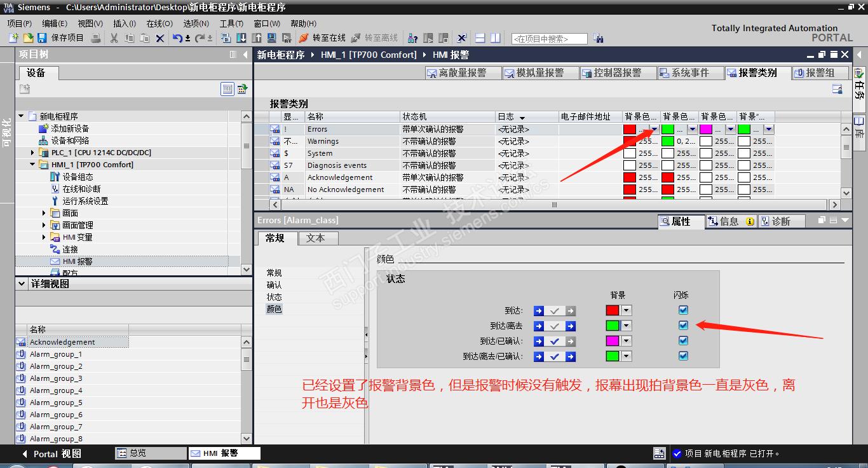Select 确认 in the properties navigation
868x468 pixels.
coord(274,285)
